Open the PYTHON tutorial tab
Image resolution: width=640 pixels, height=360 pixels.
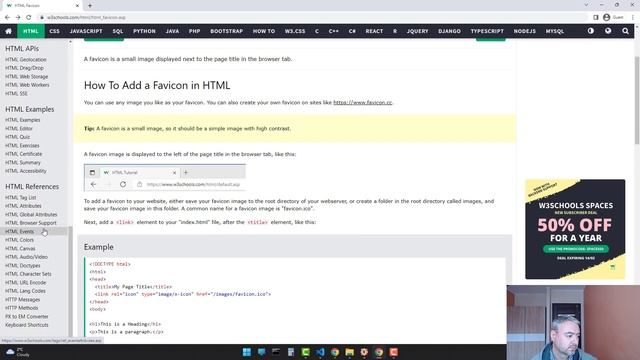click(x=144, y=31)
